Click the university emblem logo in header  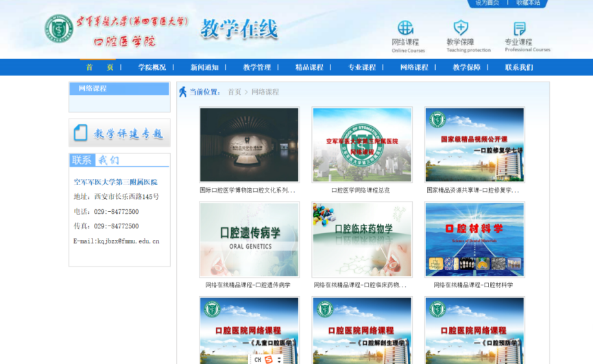pos(59,29)
